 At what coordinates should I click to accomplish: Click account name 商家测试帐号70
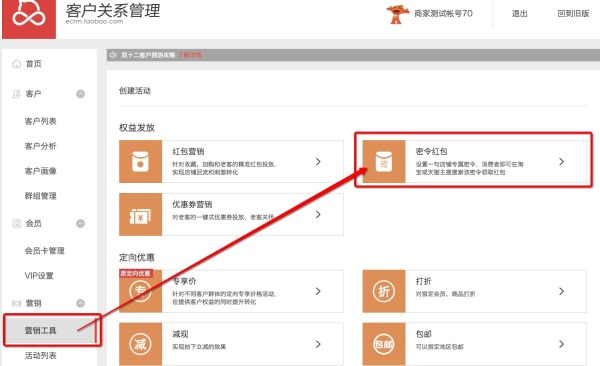(x=443, y=14)
